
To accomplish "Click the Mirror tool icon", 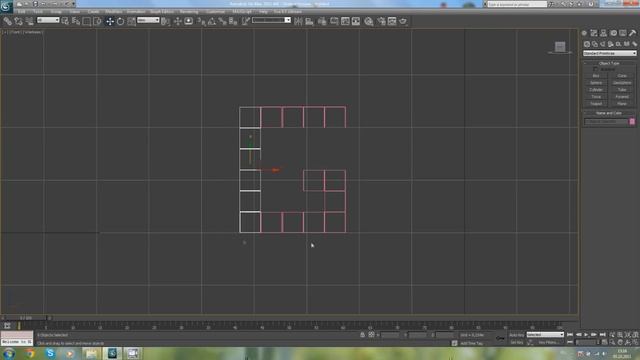I will click(x=298, y=21).
